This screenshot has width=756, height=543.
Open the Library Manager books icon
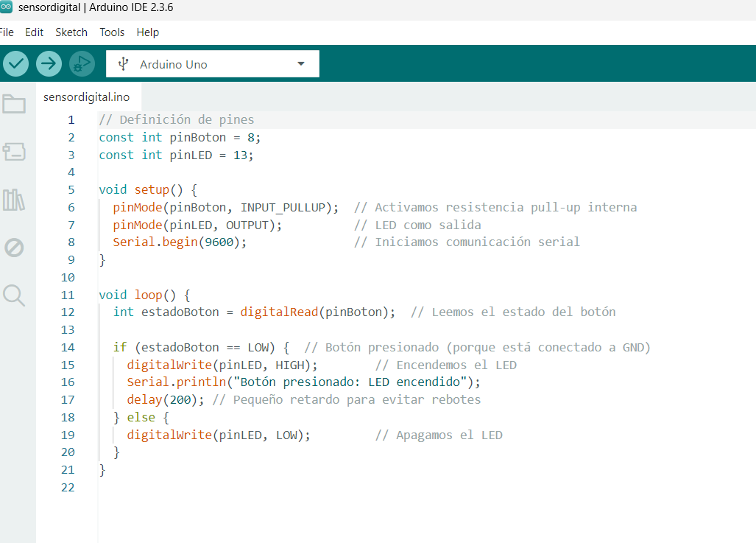coord(14,200)
